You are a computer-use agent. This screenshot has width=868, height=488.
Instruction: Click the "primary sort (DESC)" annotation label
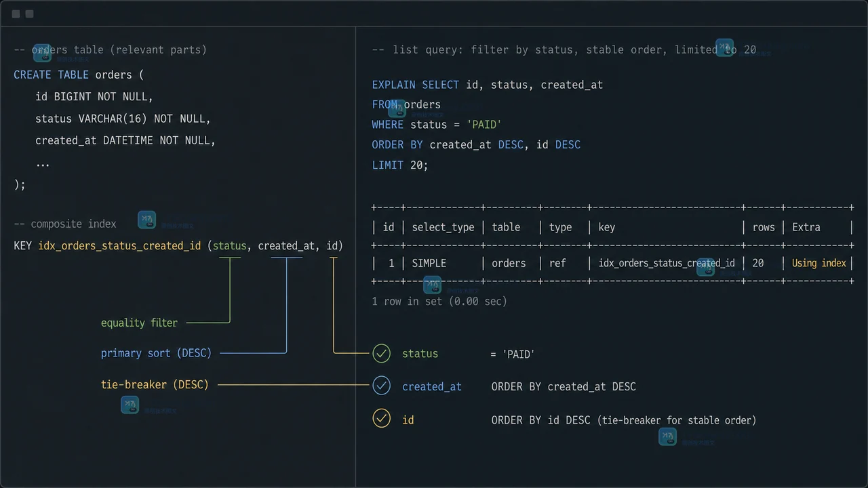point(156,353)
